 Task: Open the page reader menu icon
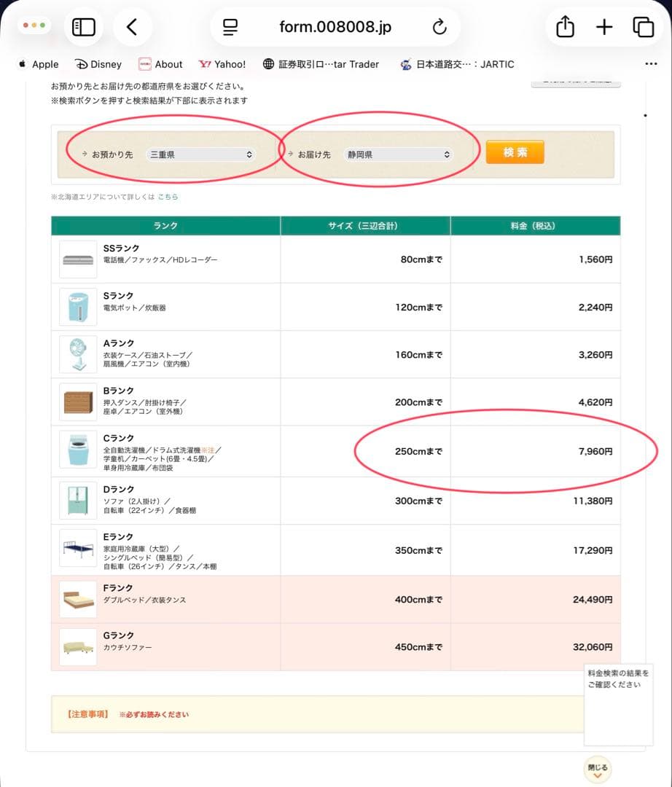click(231, 27)
